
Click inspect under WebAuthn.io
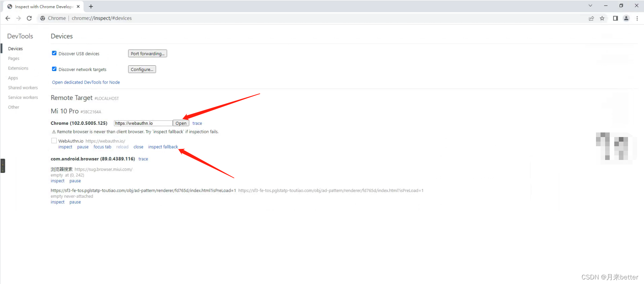tap(65, 147)
